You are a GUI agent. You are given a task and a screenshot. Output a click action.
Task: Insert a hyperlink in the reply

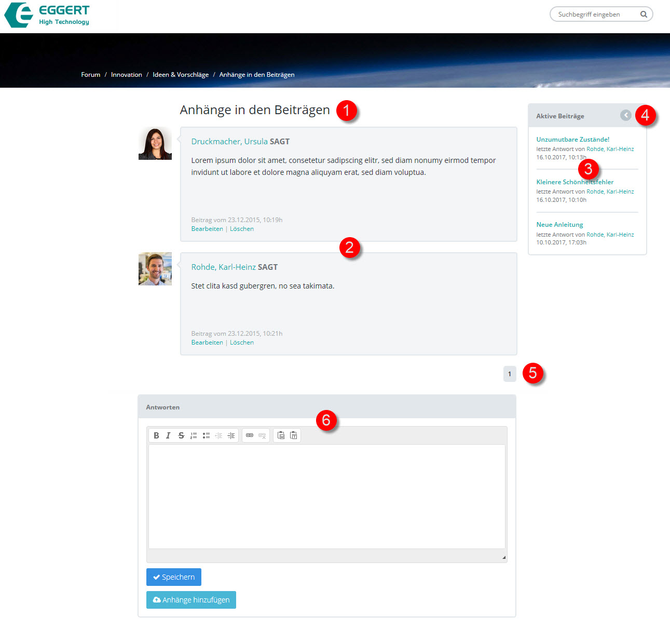point(250,435)
